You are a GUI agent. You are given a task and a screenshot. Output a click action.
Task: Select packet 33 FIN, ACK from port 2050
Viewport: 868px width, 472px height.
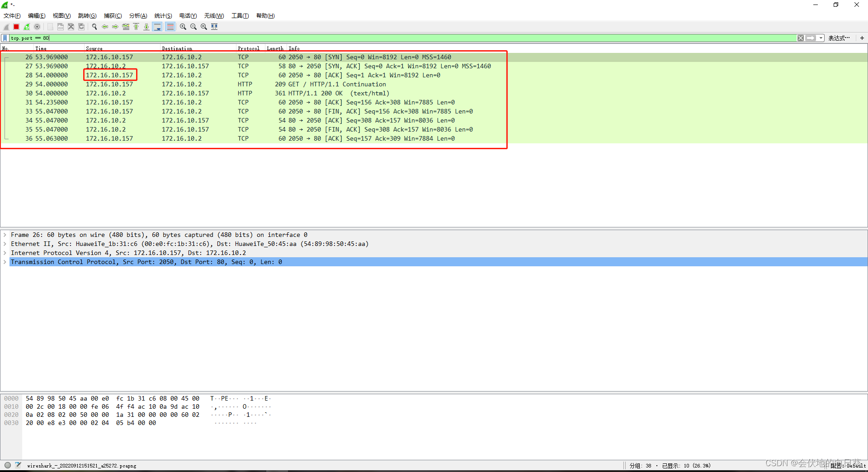click(434, 112)
